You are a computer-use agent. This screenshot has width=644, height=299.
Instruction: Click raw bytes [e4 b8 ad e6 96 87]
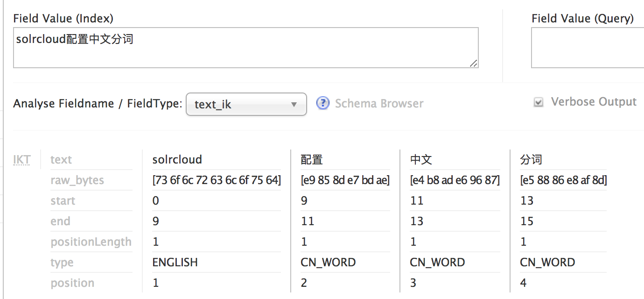pyautogui.click(x=455, y=180)
